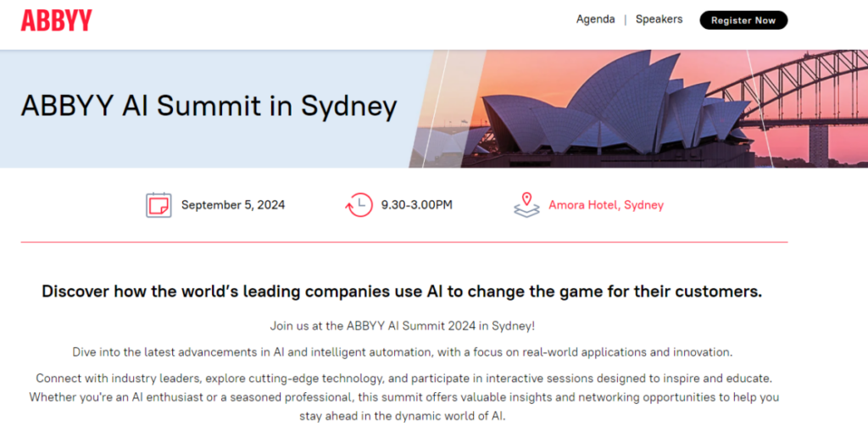Click the "Connect with industry leaders" text line
Screen dimensions: 868x432
(x=403, y=377)
